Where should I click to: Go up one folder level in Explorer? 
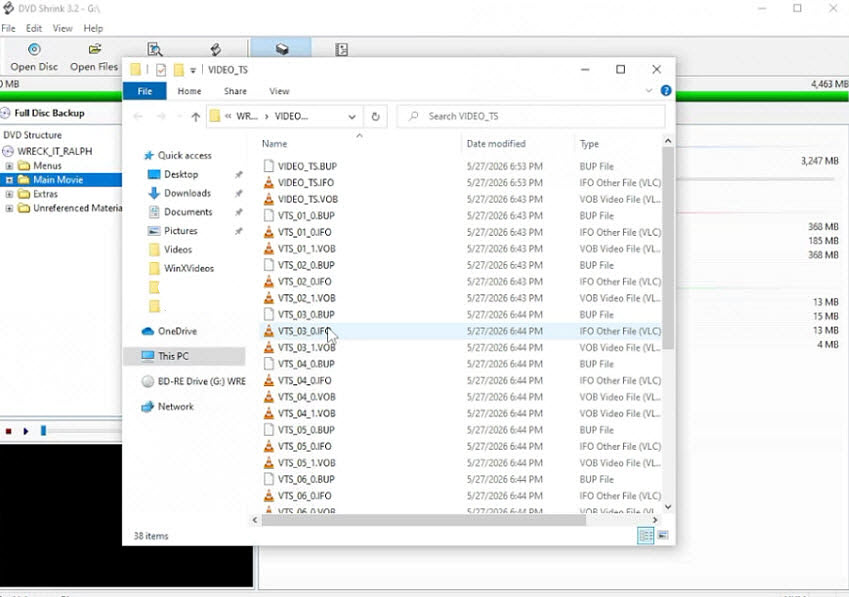tap(195, 116)
